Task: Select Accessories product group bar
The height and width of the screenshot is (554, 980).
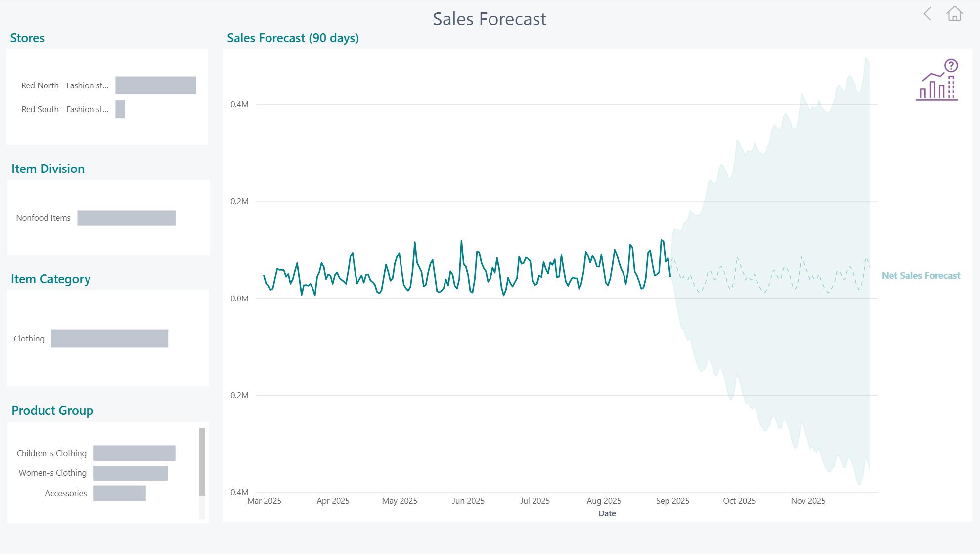Action: tap(120, 493)
